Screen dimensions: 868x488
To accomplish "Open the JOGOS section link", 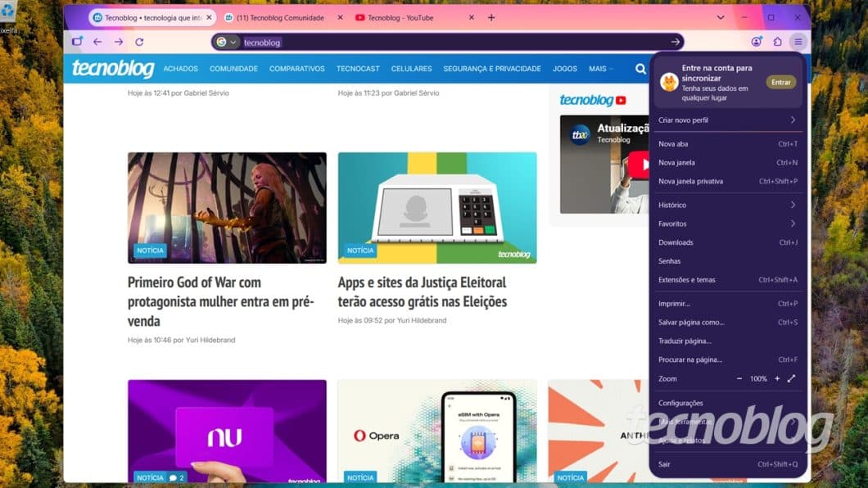I will click(x=565, y=69).
